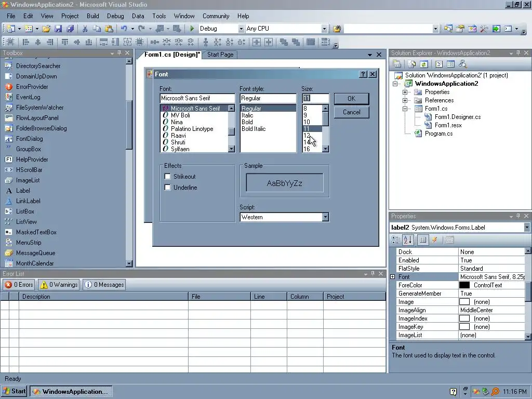The height and width of the screenshot is (399, 532).
Task: Open Solution Explorer via toolbar icon
Action: click(x=448, y=29)
